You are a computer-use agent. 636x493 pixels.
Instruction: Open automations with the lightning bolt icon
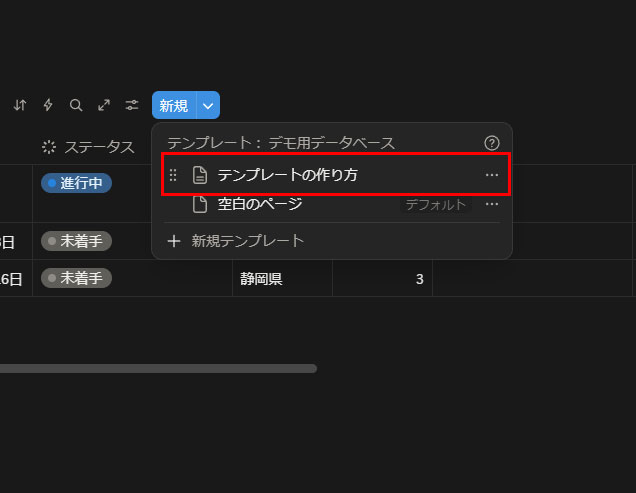pos(48,105)
